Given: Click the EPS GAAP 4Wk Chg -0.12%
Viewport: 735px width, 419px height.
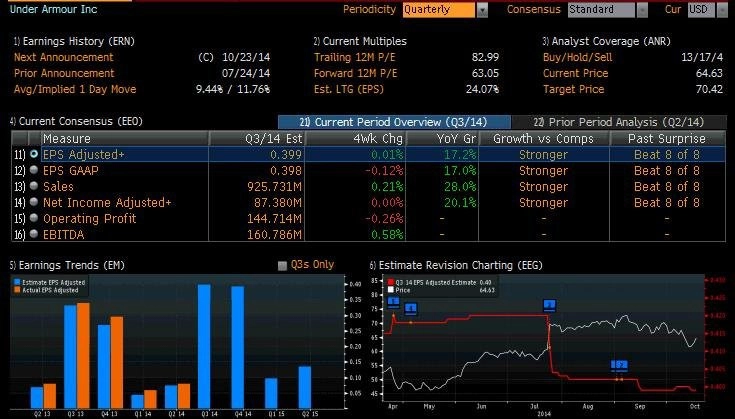Looking at the screenshot, I should tap(384, 171).
